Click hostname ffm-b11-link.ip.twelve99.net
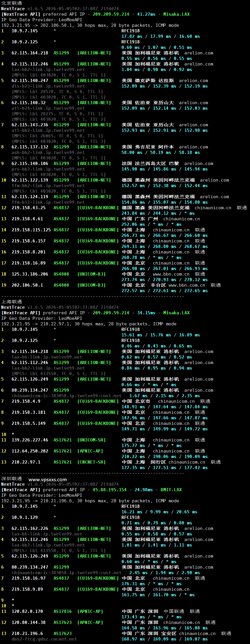The height and width of the screenshot is (644, 250). (x=48, y=202)
